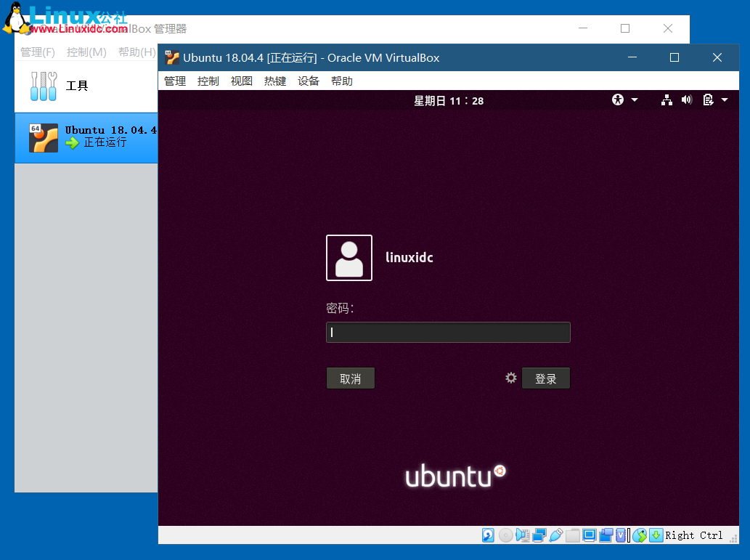
Task: Expand the dropdown beside the accessibility icon
Action: click(634, 100)
